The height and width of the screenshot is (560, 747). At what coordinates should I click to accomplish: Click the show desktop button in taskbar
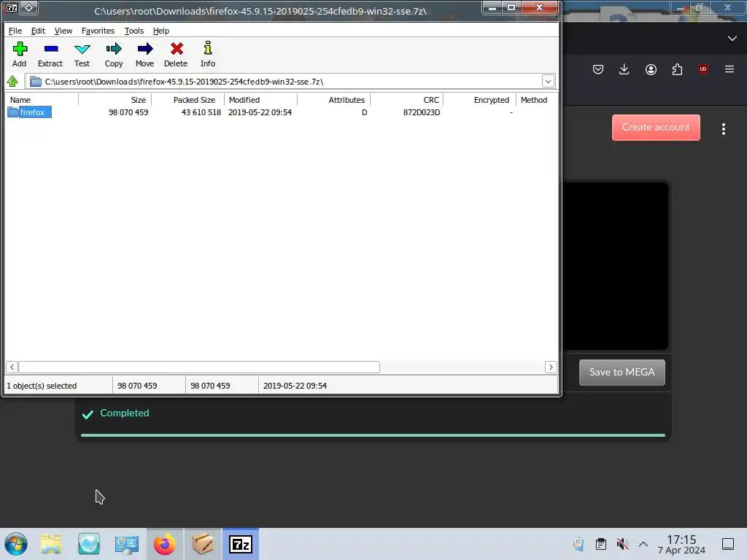click(x=728, y=544)
